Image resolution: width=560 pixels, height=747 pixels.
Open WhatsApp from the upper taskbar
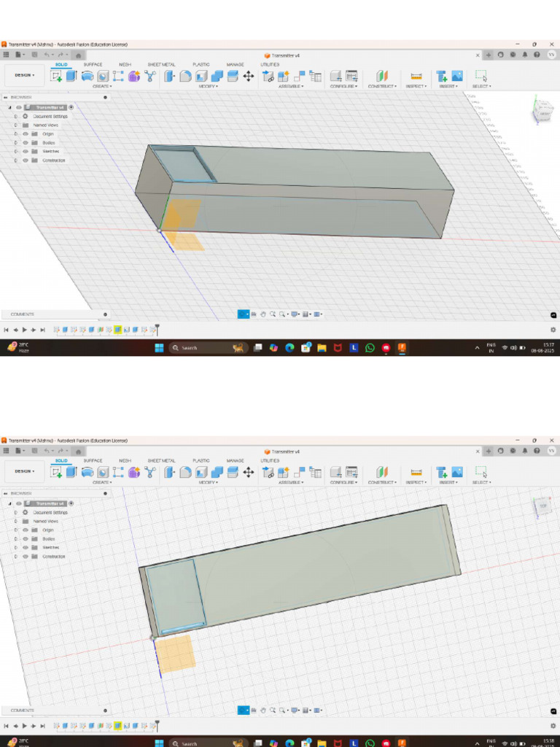tap(370, 348)
